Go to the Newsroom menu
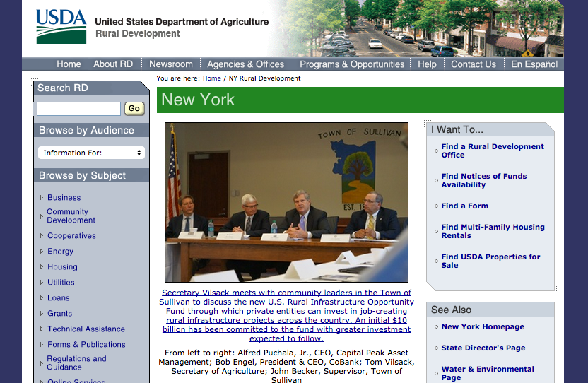This screenshot has width=588, height=383. (171, 64)
